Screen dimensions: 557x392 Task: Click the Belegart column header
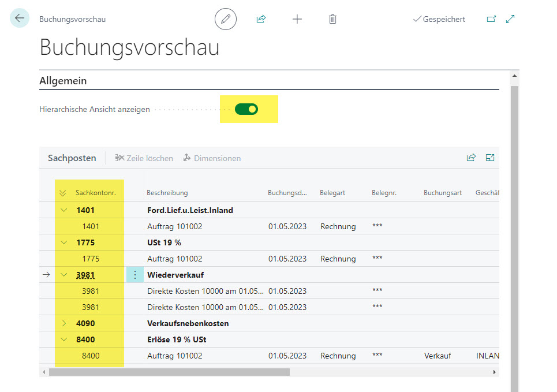tap(332, 193)
